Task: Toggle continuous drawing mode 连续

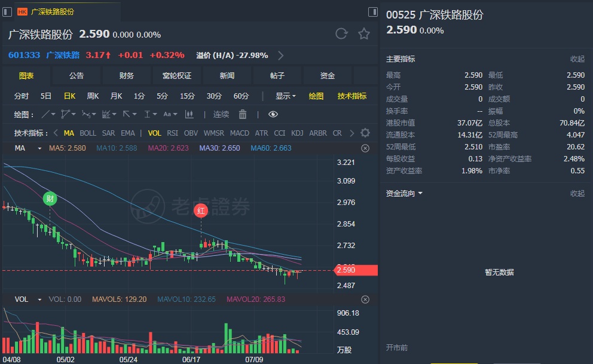Action: pyautogui.click(x=221, y=114)
